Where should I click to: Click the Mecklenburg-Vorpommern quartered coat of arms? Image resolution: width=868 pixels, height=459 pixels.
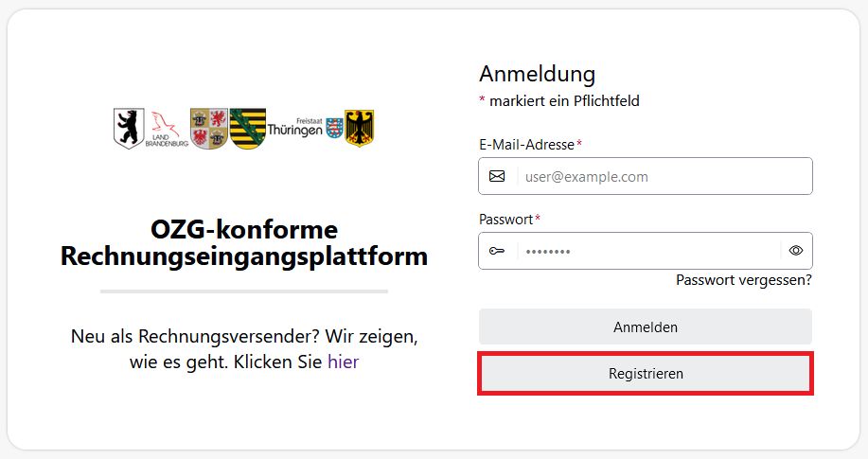pyautogui.click(x=208, y=129)
